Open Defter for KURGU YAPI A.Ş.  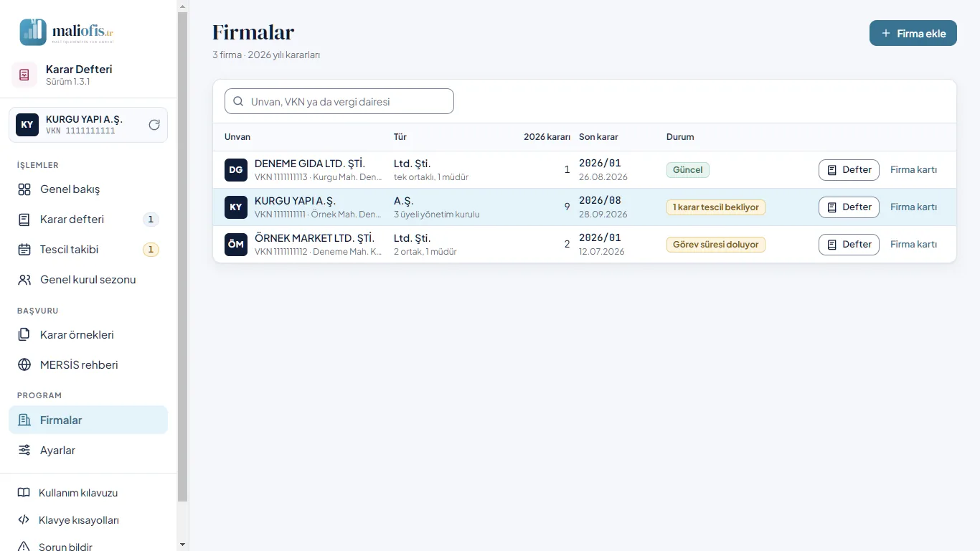849,207
